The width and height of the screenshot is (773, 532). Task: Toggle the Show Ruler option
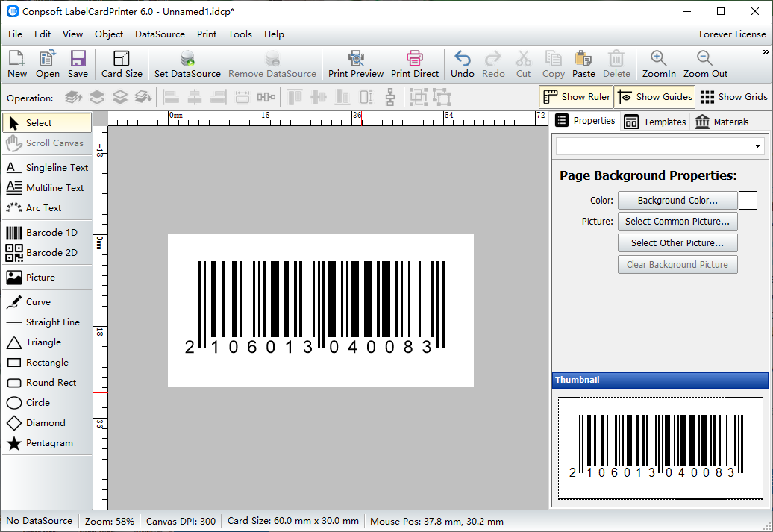[576, 97]
